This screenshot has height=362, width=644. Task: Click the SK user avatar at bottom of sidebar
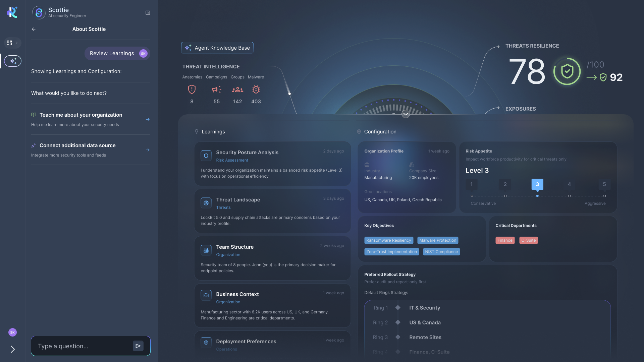pos(12,333)
